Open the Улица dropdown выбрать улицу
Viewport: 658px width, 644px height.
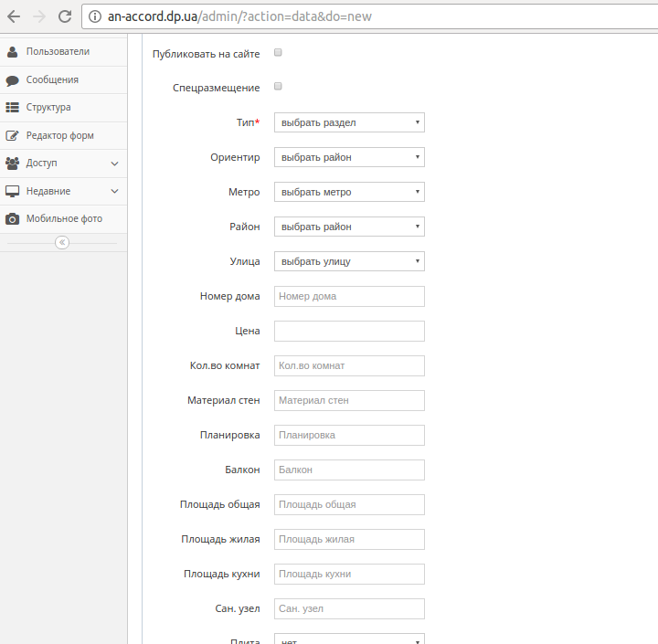[x=349, y=261]
